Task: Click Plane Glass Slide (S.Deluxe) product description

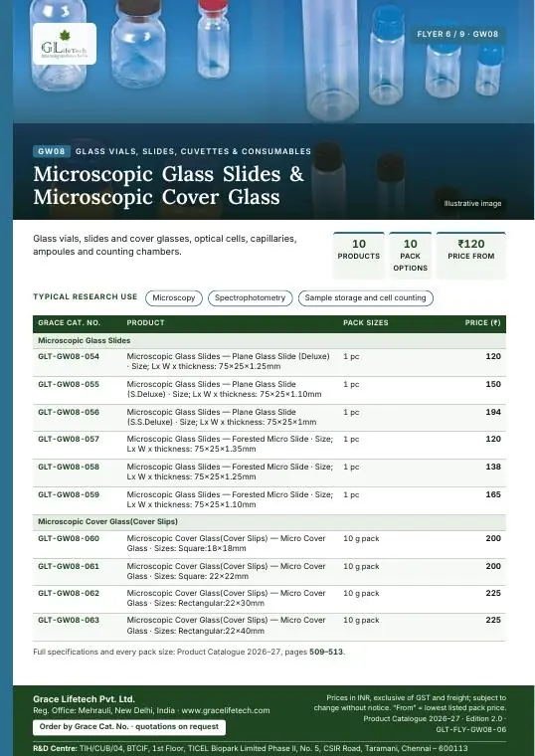Action: 224,389
